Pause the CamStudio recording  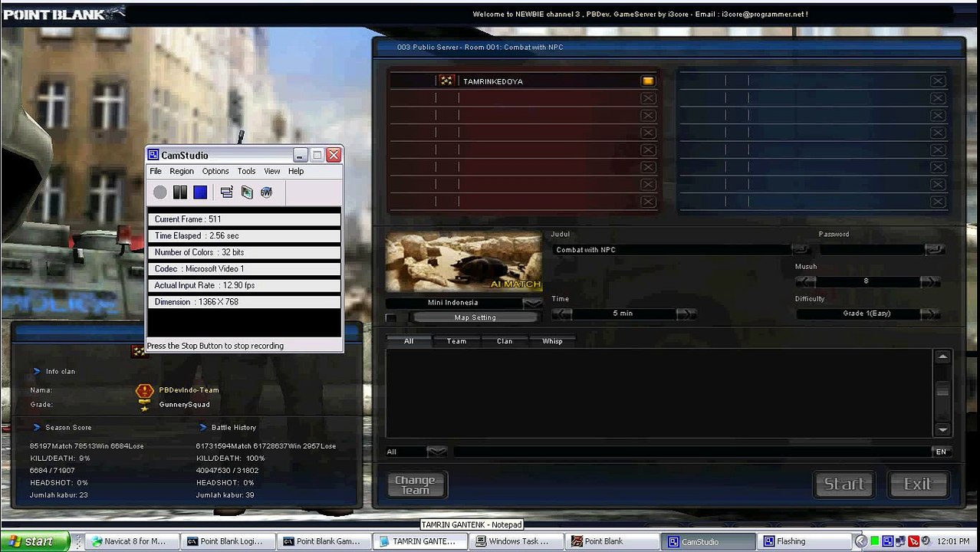pyautogui.click(x=180, y=192)
